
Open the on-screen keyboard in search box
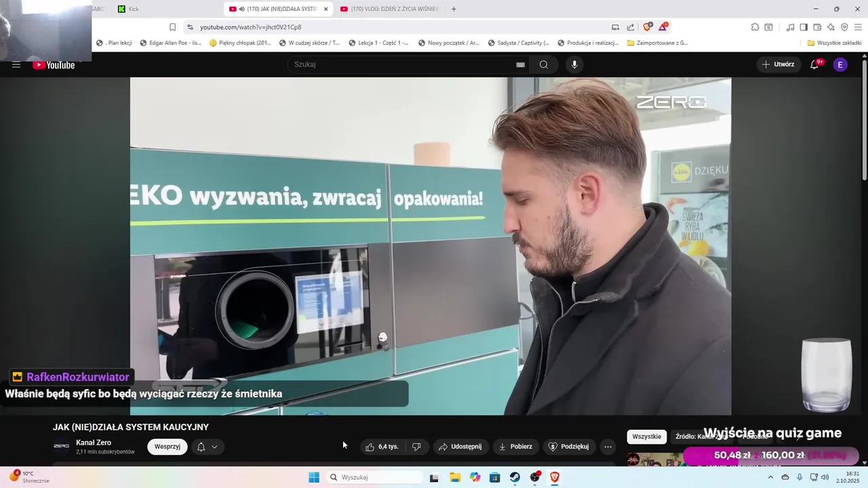point(520,64)
